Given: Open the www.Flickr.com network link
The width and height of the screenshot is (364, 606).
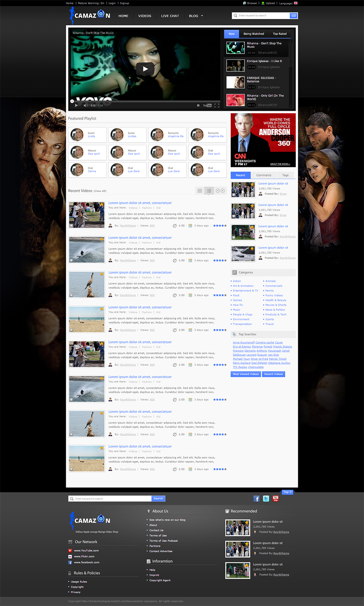Looking at the screenshot, I should pyautogui.click(x=84, y=556).
